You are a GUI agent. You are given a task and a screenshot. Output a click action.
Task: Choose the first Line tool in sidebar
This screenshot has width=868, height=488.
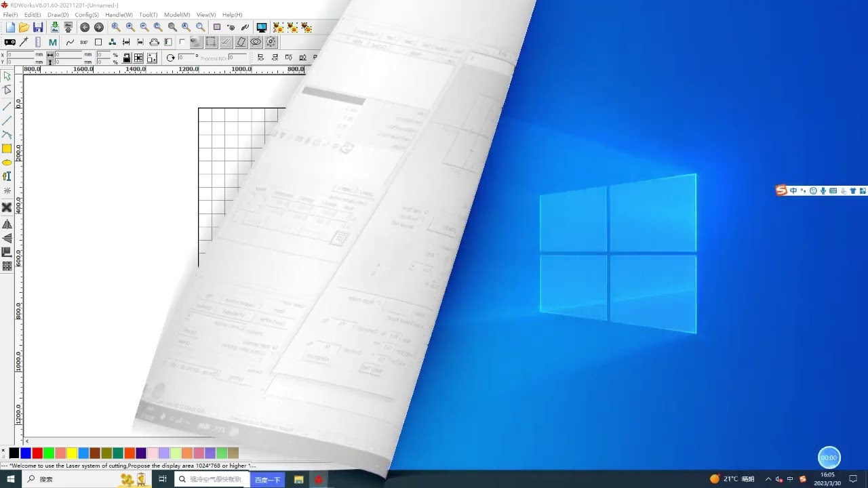coord(7,106)
